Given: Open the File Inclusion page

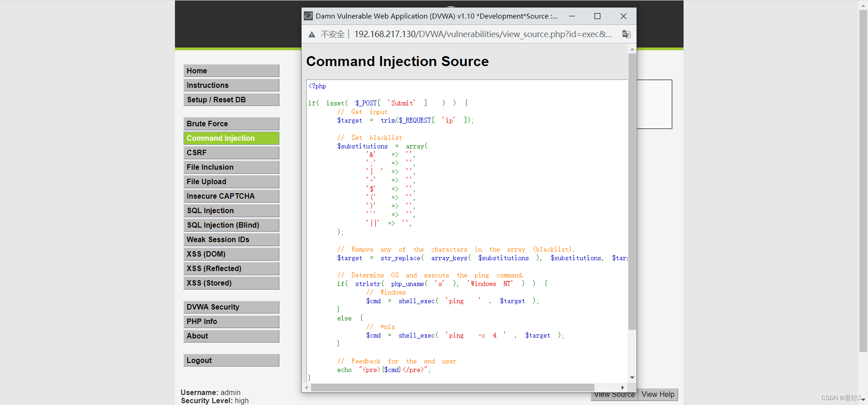Looking at the screenshot, I should tap(231, 167).
